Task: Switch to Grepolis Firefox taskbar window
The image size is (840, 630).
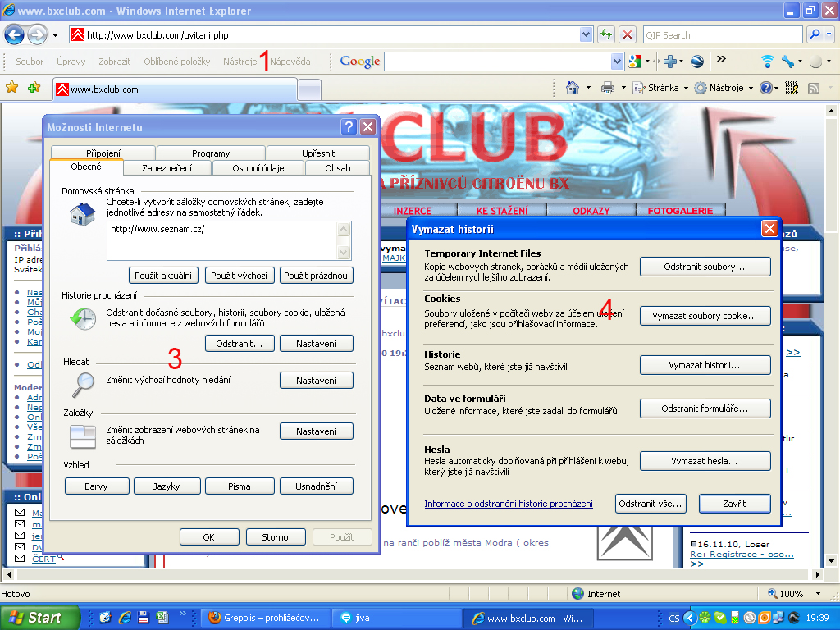Action: 265,618
